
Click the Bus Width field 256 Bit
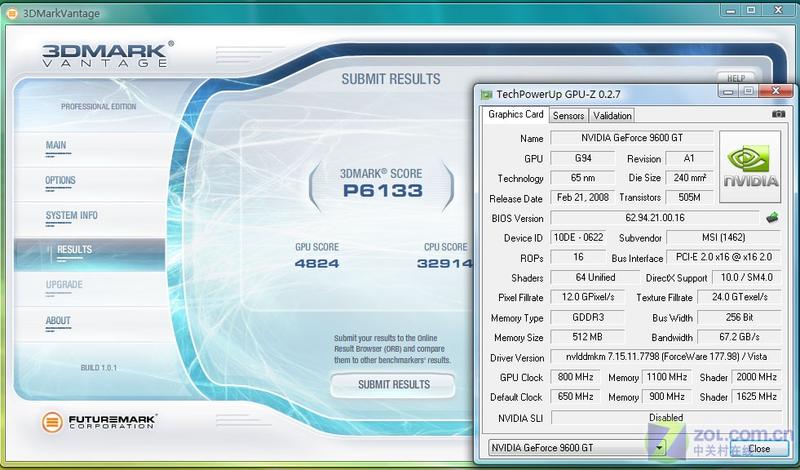coord(739,317)
